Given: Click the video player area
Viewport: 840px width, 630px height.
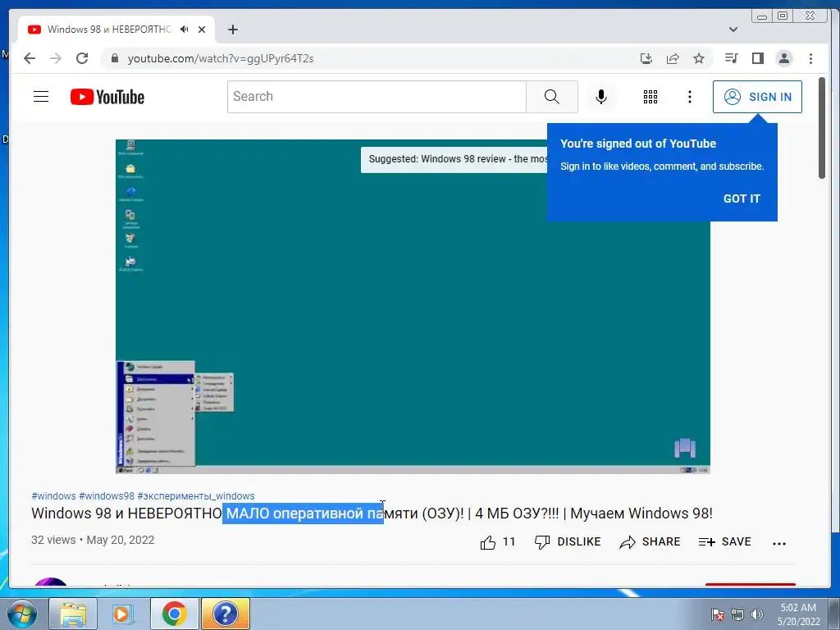Looking at the screenshot, I should click(413, 307).
